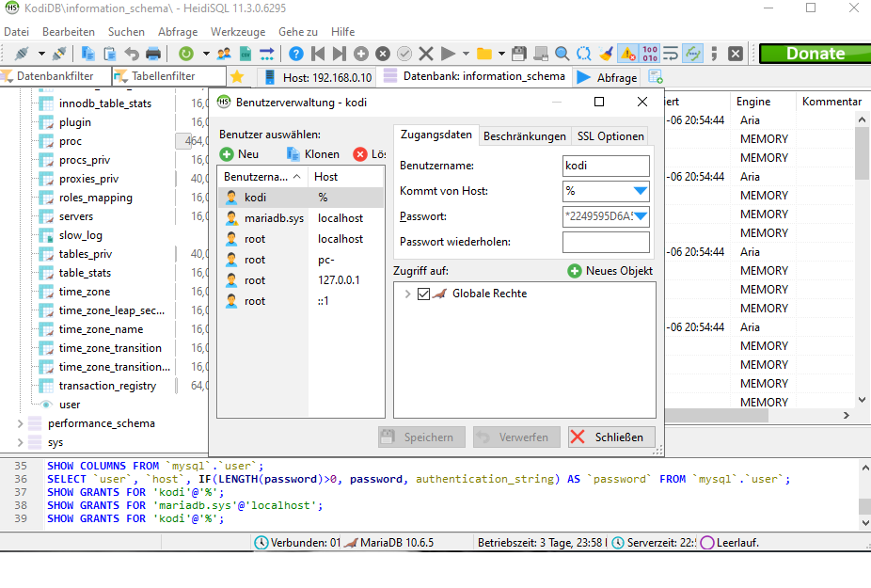Click the run query play icon

pos(448,54)
